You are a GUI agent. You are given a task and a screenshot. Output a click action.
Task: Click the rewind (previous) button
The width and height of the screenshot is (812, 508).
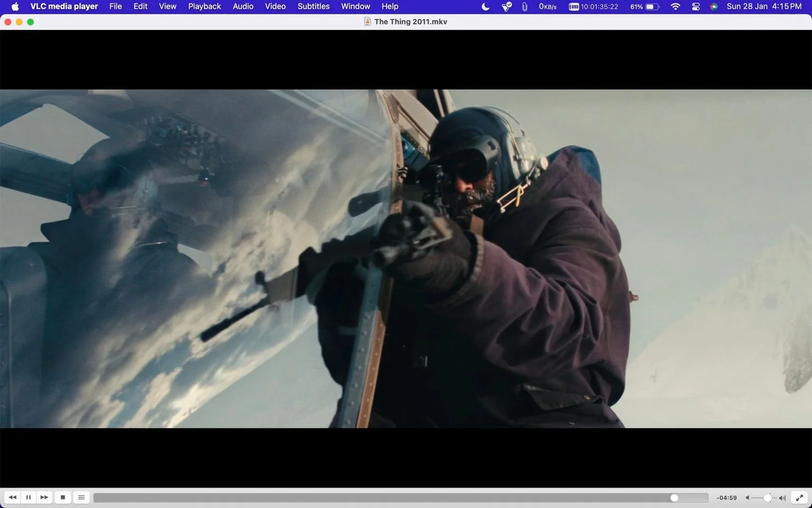(x=13, y=497)
